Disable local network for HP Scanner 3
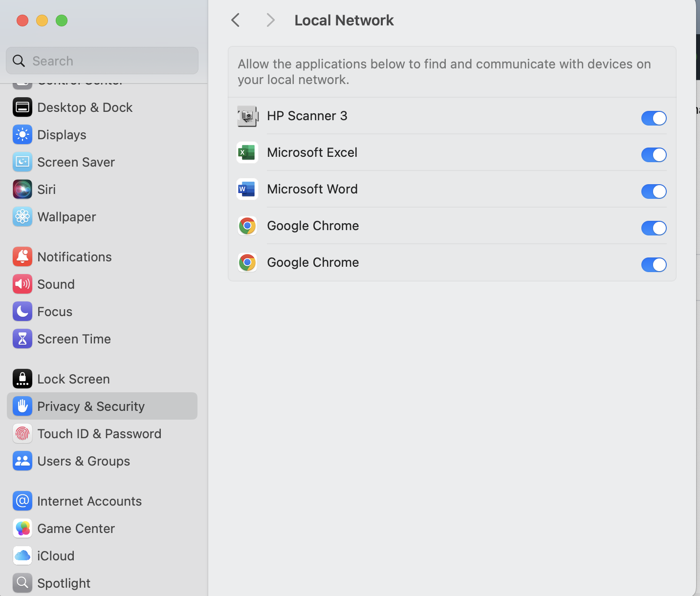 click(x=654, y=118)
